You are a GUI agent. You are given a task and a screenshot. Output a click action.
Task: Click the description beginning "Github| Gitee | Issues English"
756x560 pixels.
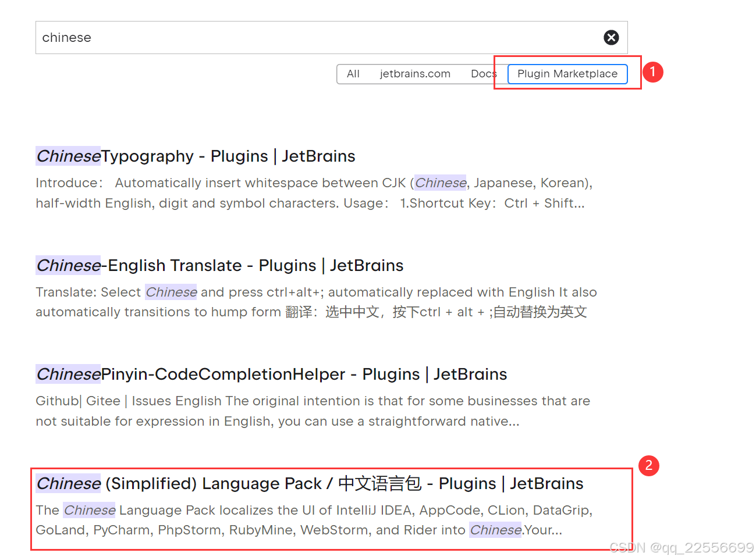coord(313,411)
